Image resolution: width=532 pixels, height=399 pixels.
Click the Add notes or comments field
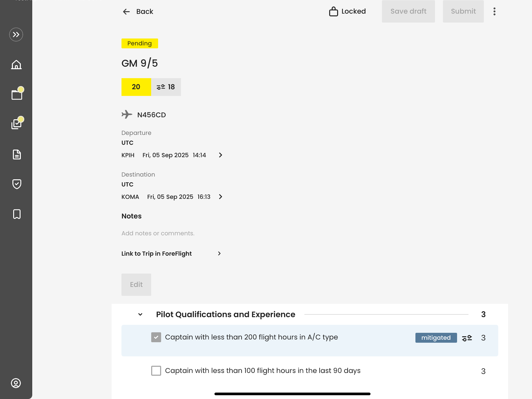158,233
